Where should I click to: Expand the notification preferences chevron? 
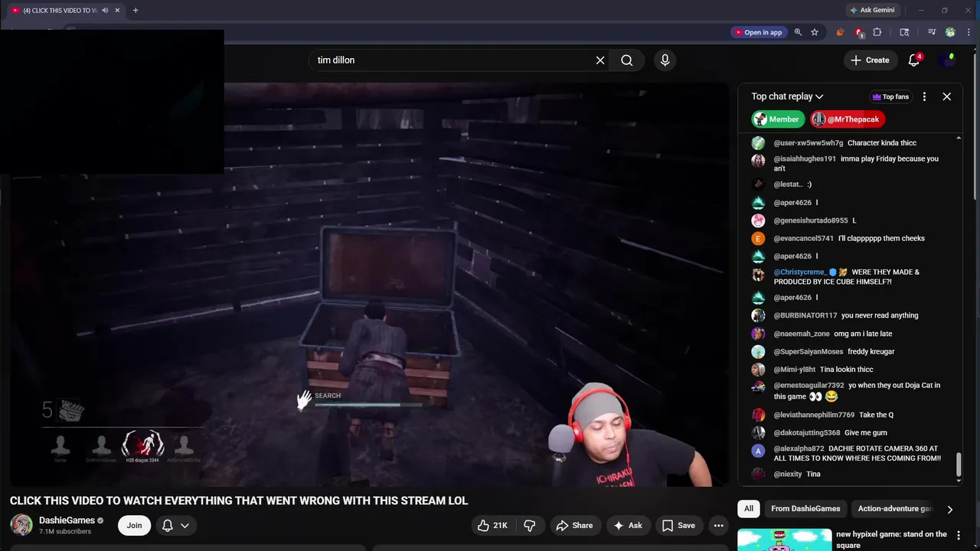[x=185, y=525]
